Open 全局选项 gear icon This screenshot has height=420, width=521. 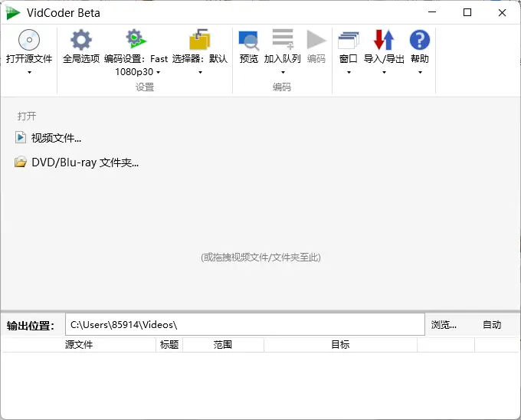[x=81, y=40]
